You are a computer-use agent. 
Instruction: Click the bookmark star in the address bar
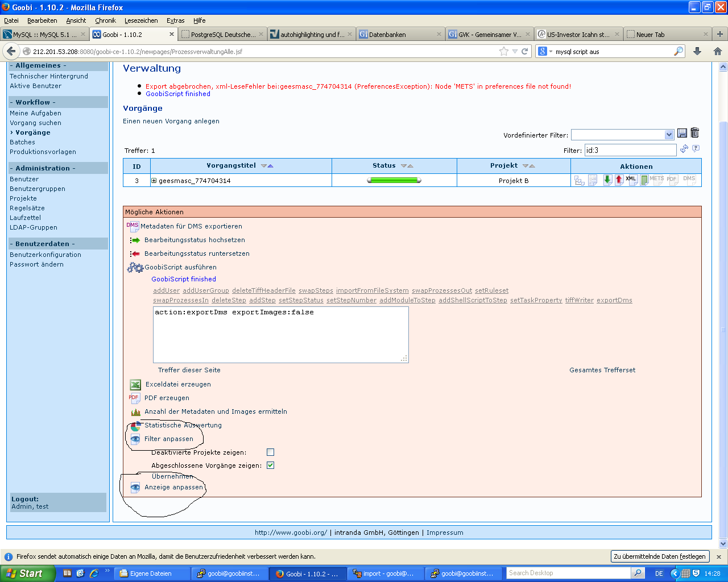point(504,51)
